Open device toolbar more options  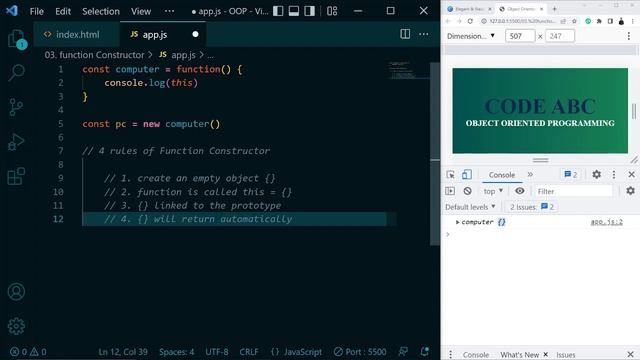pos(629,36)
